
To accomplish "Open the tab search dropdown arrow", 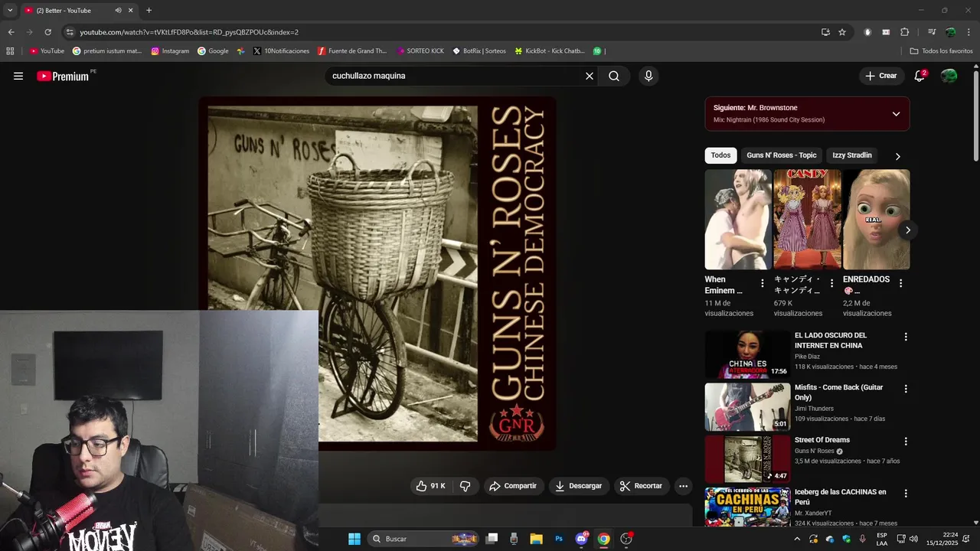I will [10, 11].
